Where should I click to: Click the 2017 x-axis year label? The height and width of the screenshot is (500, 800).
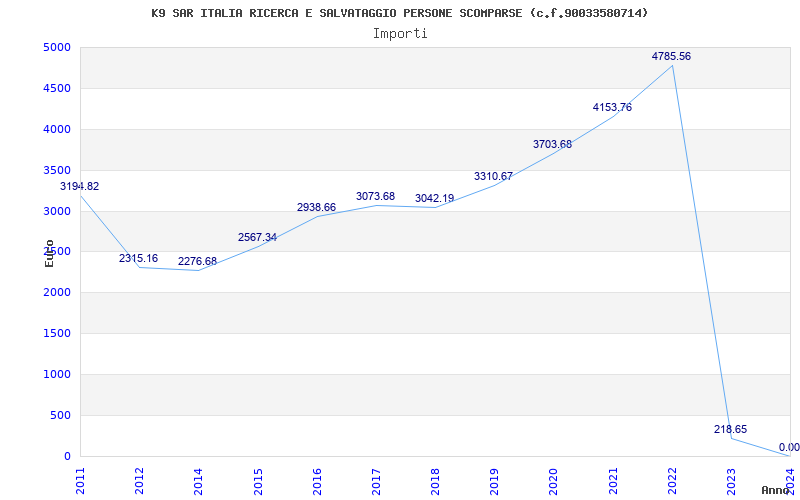tap(376, 481)
